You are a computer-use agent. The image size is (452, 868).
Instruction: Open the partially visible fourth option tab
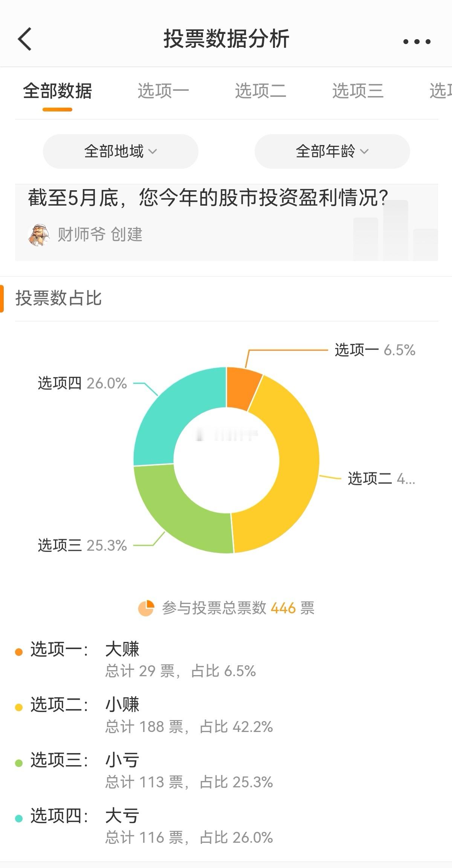point(441,91)
